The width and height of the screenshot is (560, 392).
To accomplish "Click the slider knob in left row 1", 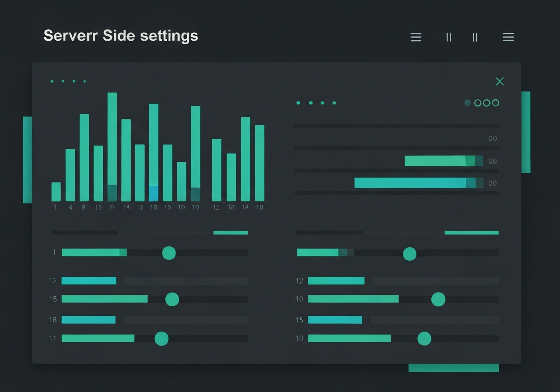I will click(x=169, y=253).
